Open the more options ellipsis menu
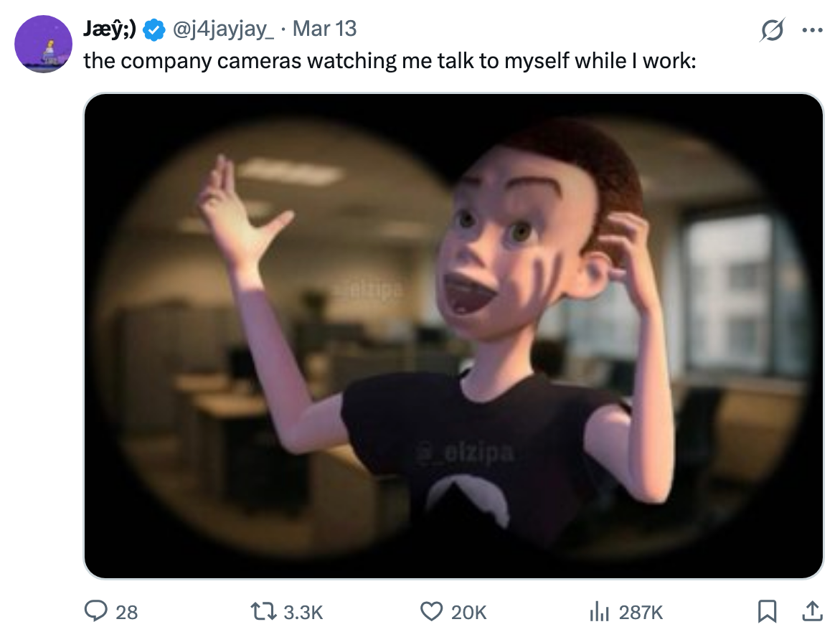 [811, 31]
